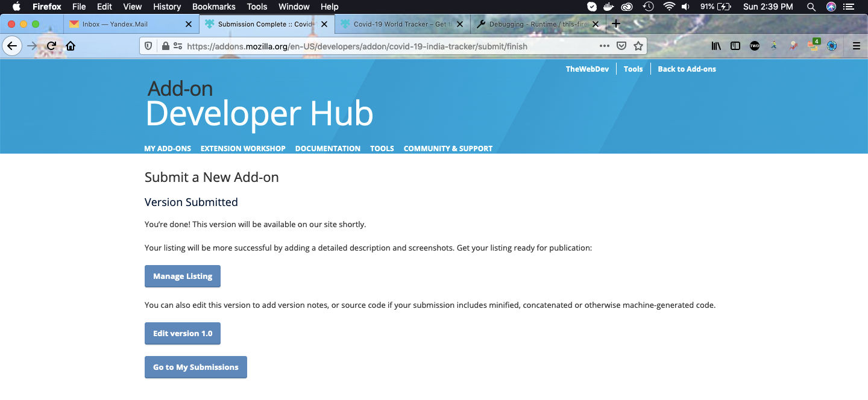View site security padlock information
This screenshot has width=868, height=400.
point(166,46)
